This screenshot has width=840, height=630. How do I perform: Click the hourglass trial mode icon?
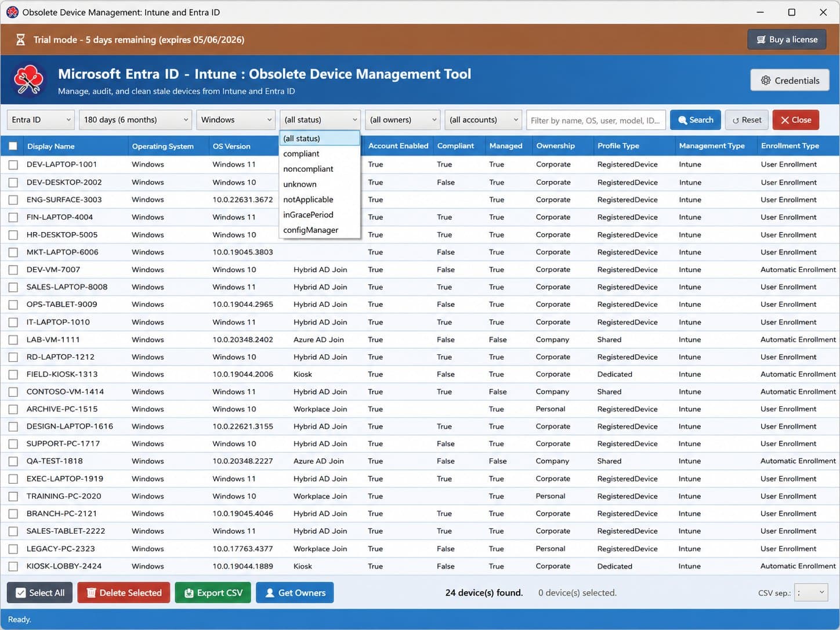tap(20, 39)
